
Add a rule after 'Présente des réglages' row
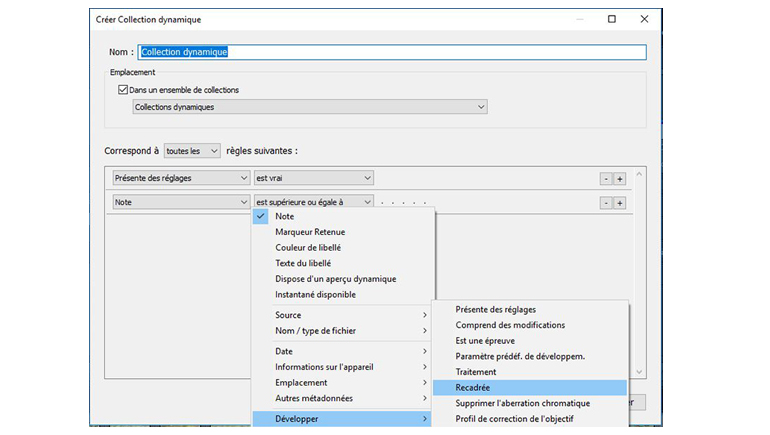[620, 178]
